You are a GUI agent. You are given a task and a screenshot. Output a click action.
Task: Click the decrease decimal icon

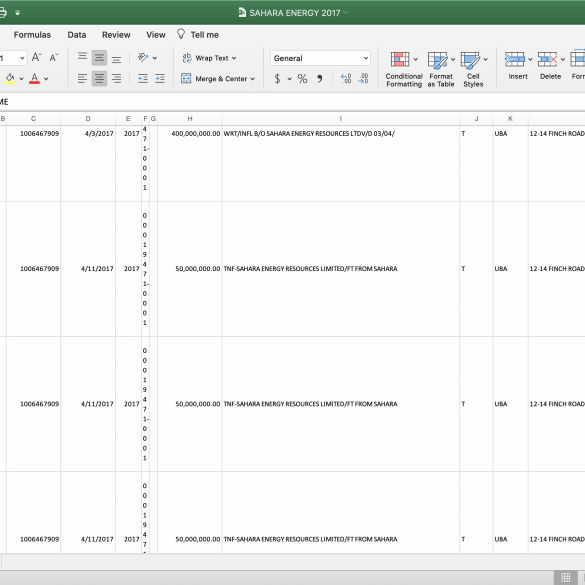click(363, 78)
